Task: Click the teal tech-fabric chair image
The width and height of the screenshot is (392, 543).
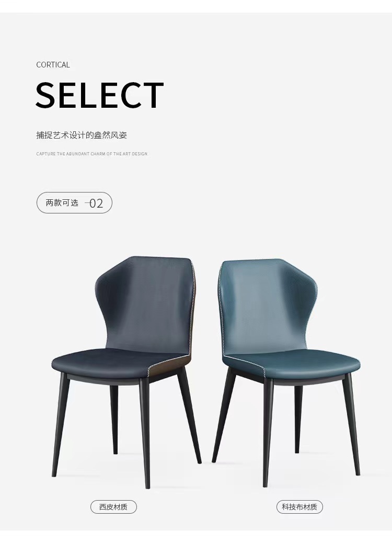Action: [286, 372]
